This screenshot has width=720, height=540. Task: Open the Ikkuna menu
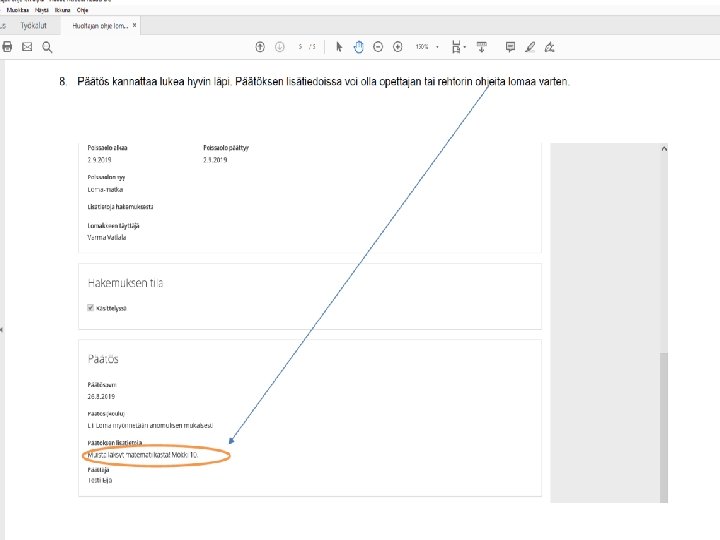pyautogui.click(x=62, y=10)
